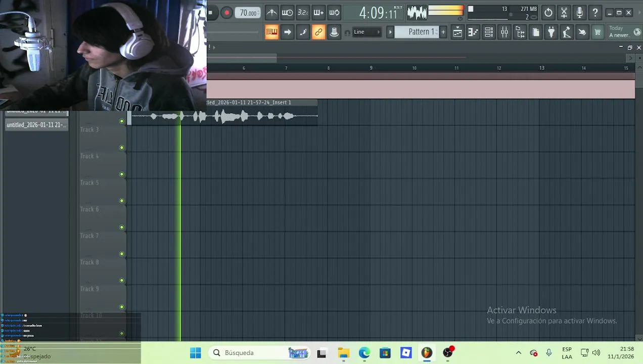Image resolution: width=643 pixels, height=364 pixels.
Task: Add a new pattern with plus button
Action: tap(443, 32)
